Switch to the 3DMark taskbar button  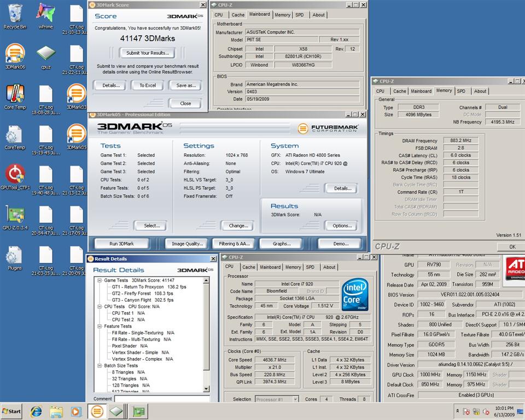97,411
